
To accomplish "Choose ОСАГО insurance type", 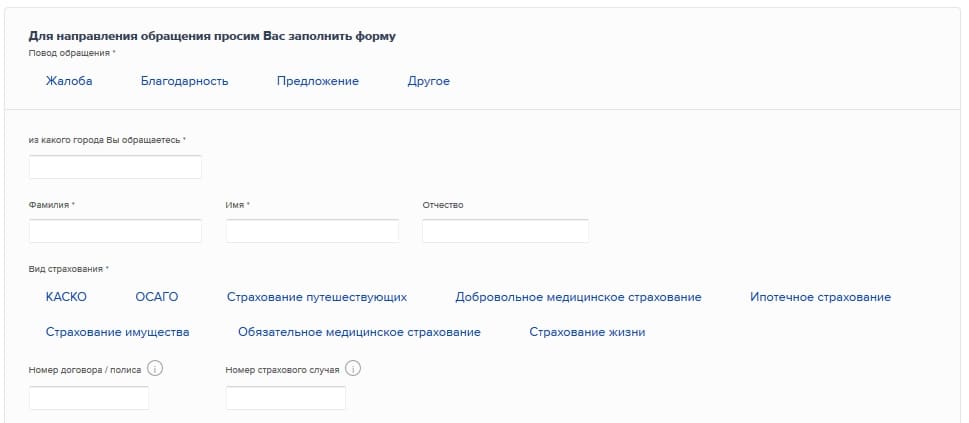I will click(x=156, y=297).
